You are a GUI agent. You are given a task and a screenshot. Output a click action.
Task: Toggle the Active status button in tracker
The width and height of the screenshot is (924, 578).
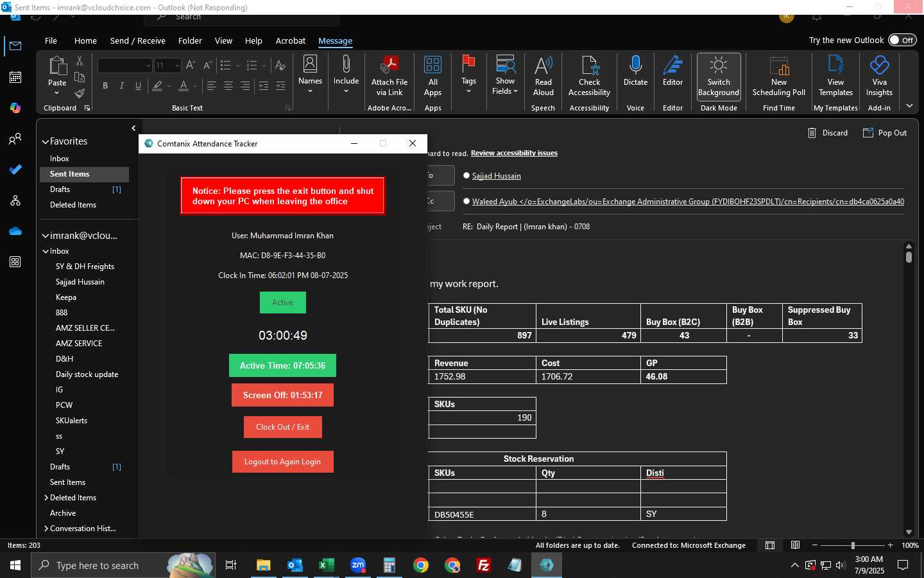pyautogui.click(x=282, y=302)
